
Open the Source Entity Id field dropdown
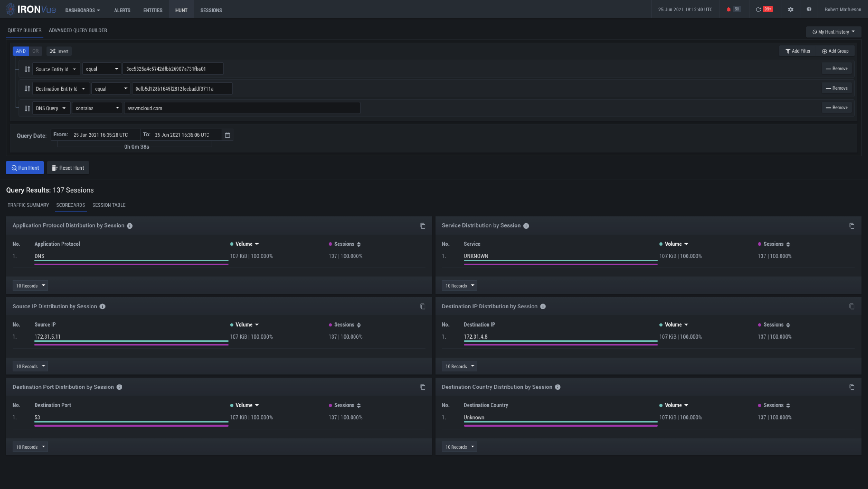point(56,69)
